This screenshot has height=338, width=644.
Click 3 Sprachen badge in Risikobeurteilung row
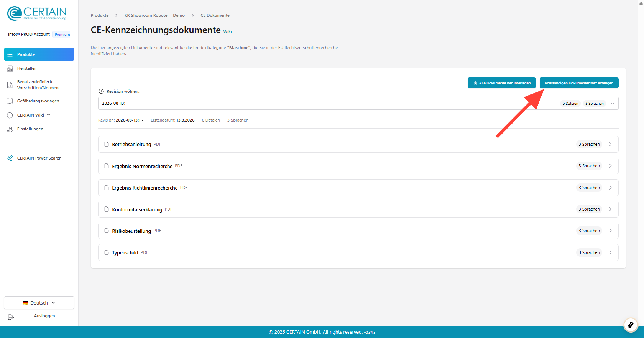[589, 231]
